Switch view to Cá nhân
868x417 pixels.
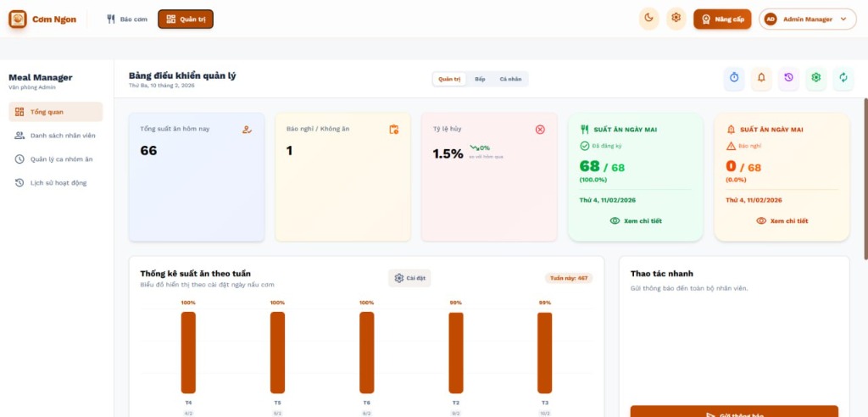pos(510,79)
